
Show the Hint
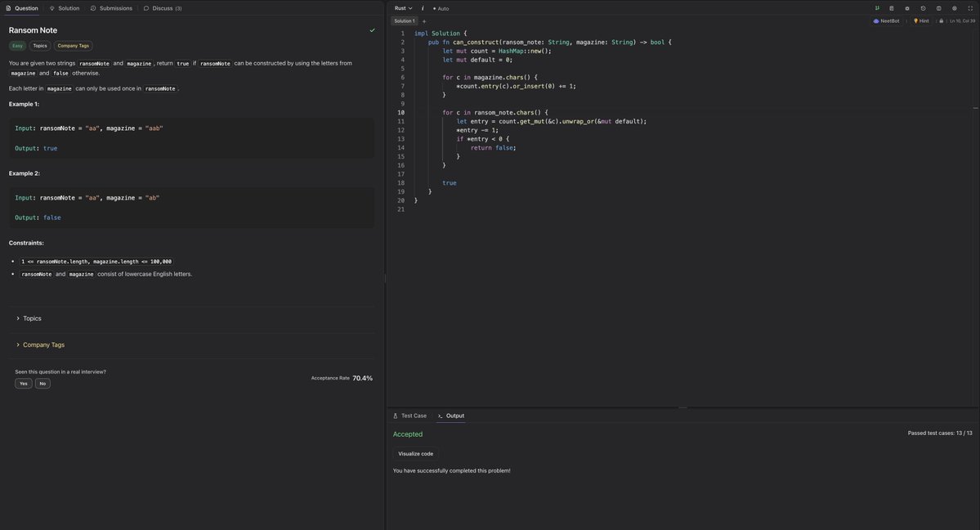[x=921, y=21]
